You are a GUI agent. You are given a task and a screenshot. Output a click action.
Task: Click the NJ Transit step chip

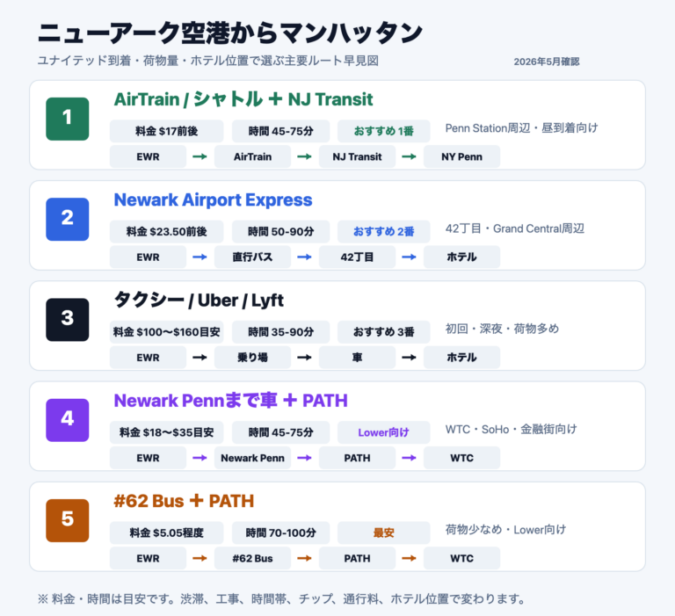[358, 156]
